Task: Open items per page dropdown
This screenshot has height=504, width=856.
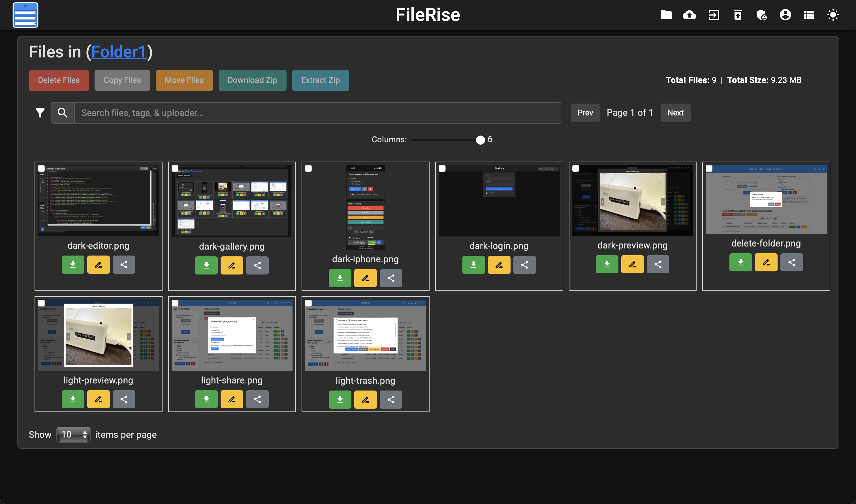Action: [73, 434]
